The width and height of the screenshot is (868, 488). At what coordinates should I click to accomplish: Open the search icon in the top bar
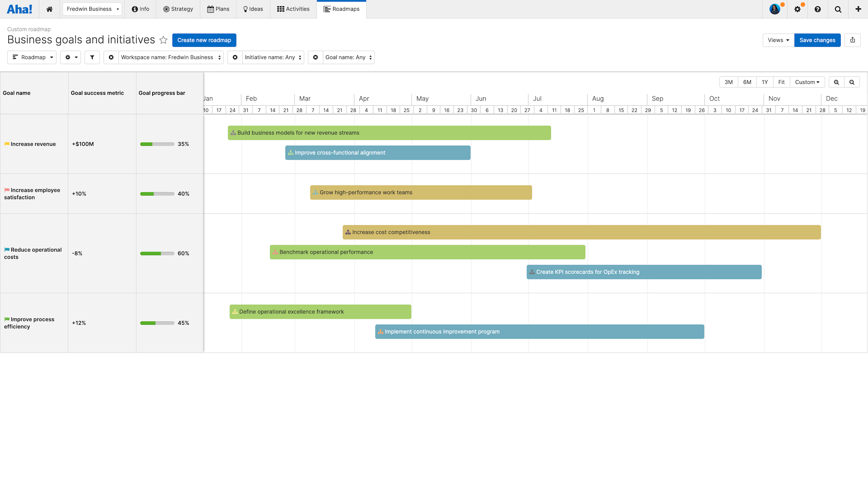[x=838, y=9]
